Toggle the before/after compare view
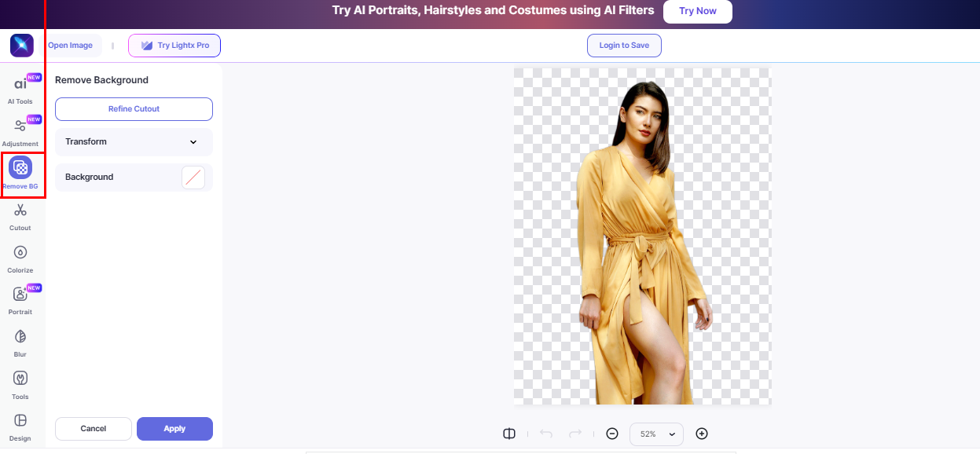This screenshot has height=454, width=980. 509,434
